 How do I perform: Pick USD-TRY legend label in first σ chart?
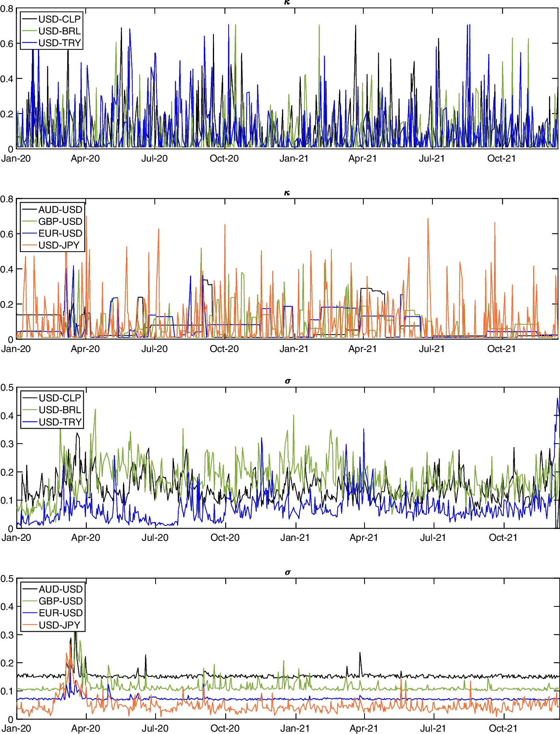coord(60,422)
